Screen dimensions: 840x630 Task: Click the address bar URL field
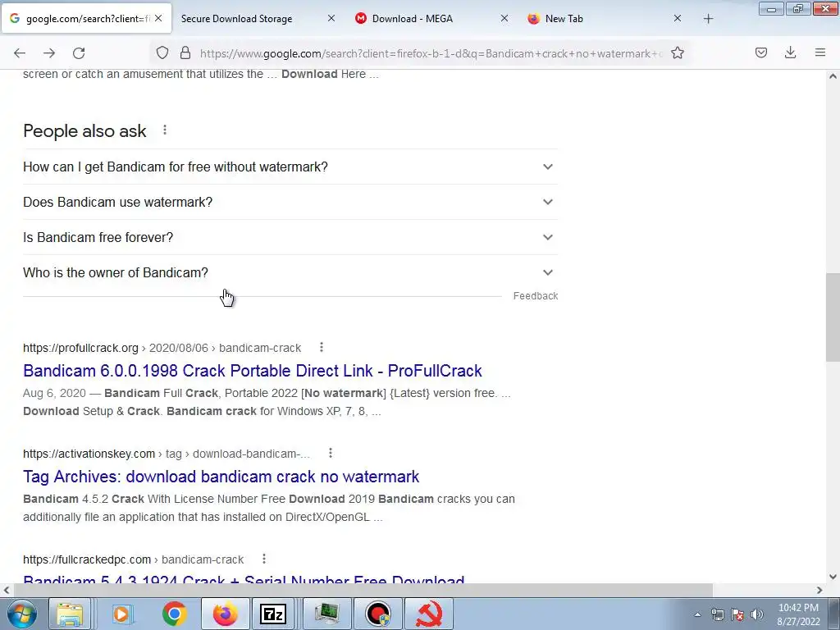pos(431,53)
